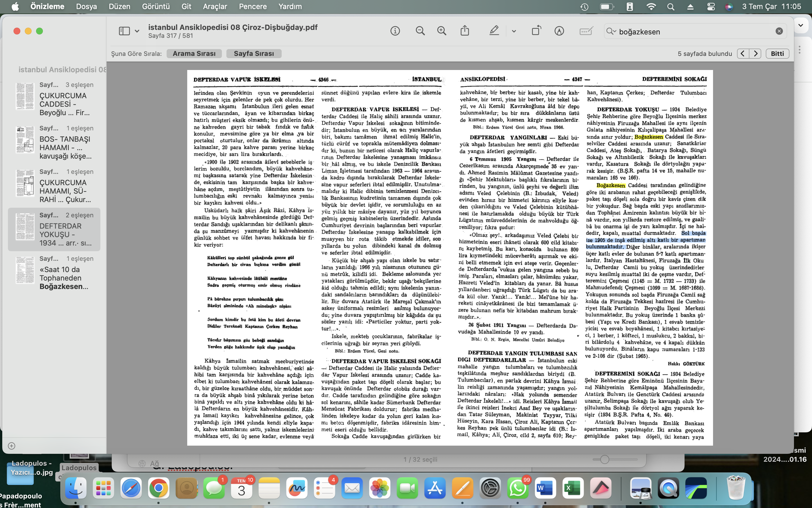Click the add button at sidebar bottom
The height and width of the screenshot is (508, 812).
click(x=11, y=446)
